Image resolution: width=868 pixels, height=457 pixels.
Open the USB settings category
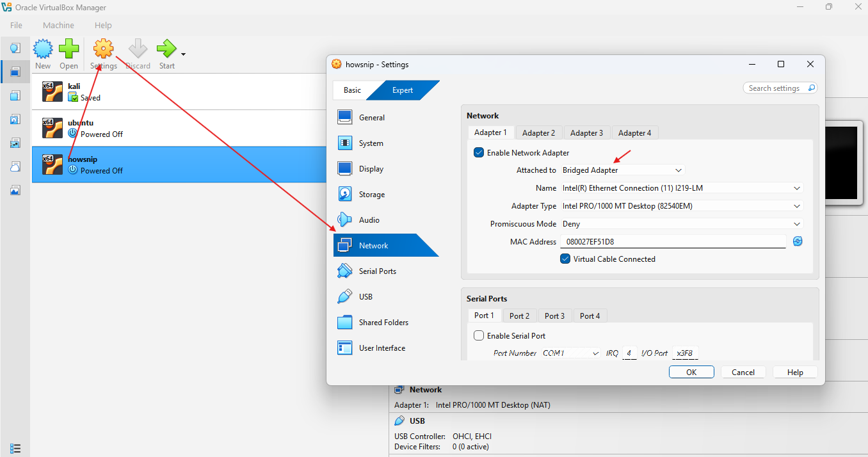click(x=386, y=297)
